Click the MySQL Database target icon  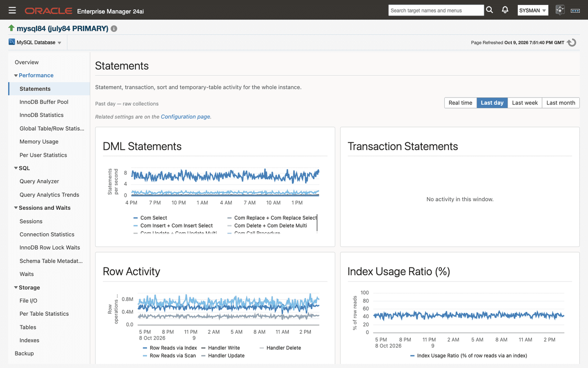pos(12,42)
